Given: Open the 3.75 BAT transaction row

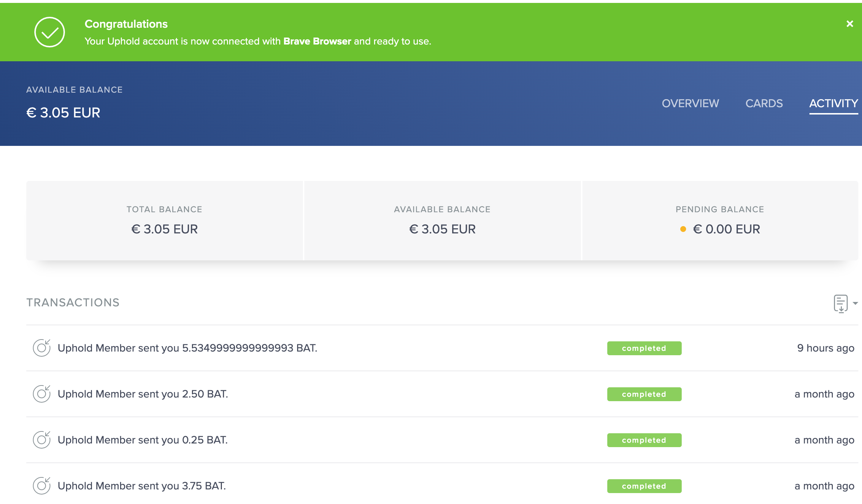Looking at the screenshot, I should coord(142,486).
